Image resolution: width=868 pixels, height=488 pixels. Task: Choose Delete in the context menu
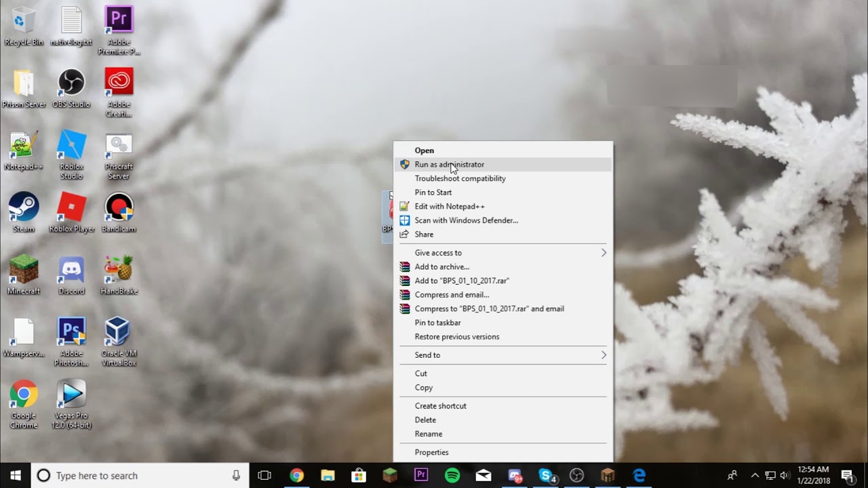[x=502, y=420]
